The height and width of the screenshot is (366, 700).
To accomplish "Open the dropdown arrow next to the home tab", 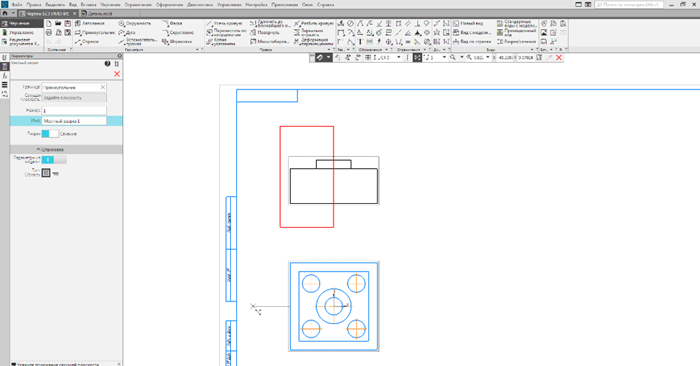I will tap(13, 14).
